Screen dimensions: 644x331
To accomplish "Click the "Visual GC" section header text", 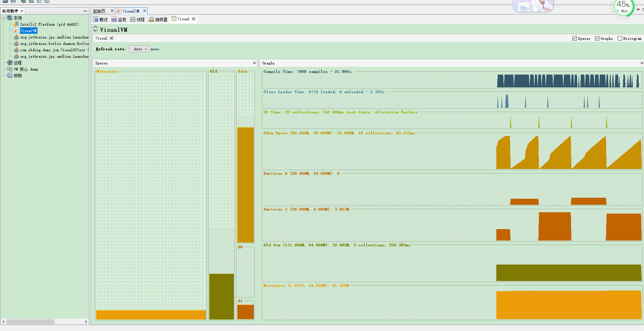I will point(104,38).
